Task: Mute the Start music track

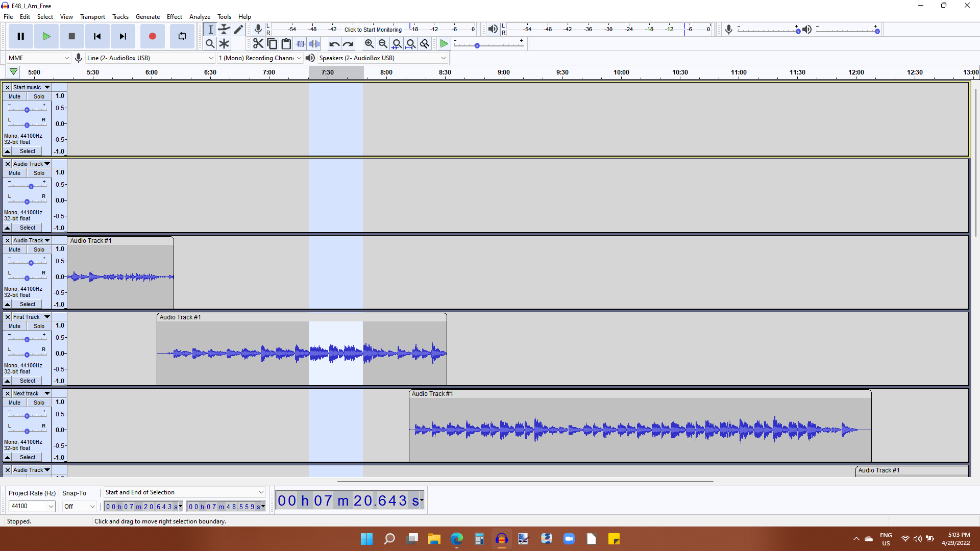Action: 14,96
